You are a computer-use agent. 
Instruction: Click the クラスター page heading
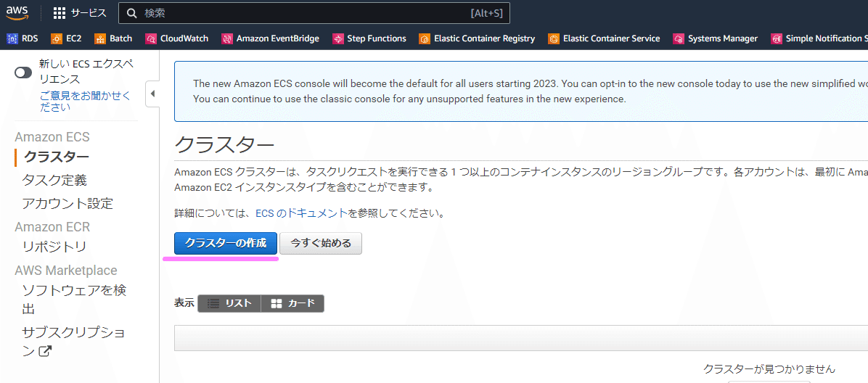[x=224, y=145]
